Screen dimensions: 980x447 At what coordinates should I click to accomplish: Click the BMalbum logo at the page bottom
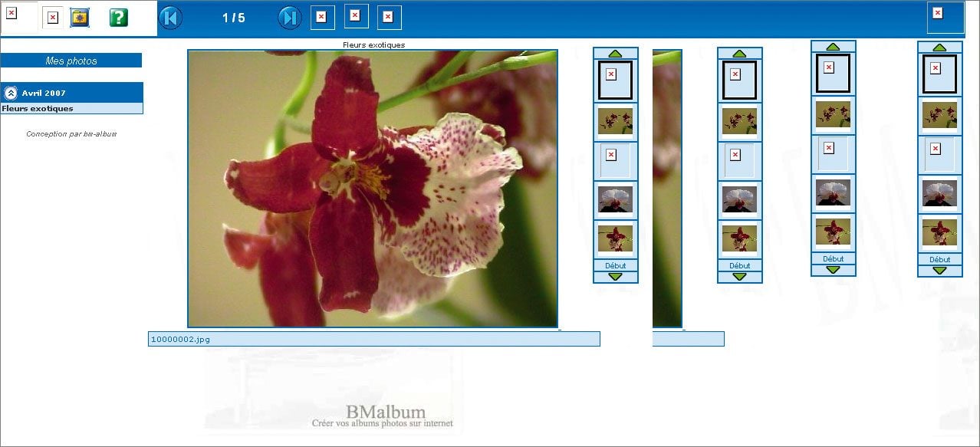pos(385,415)
